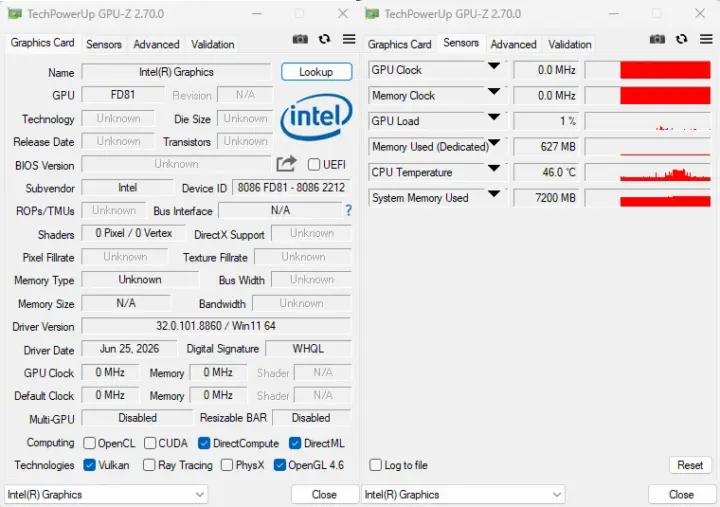The image size is (720, 507).
Task: Open Advanced tab in left window
Action: pyautogui.click(x=156, y=45)
